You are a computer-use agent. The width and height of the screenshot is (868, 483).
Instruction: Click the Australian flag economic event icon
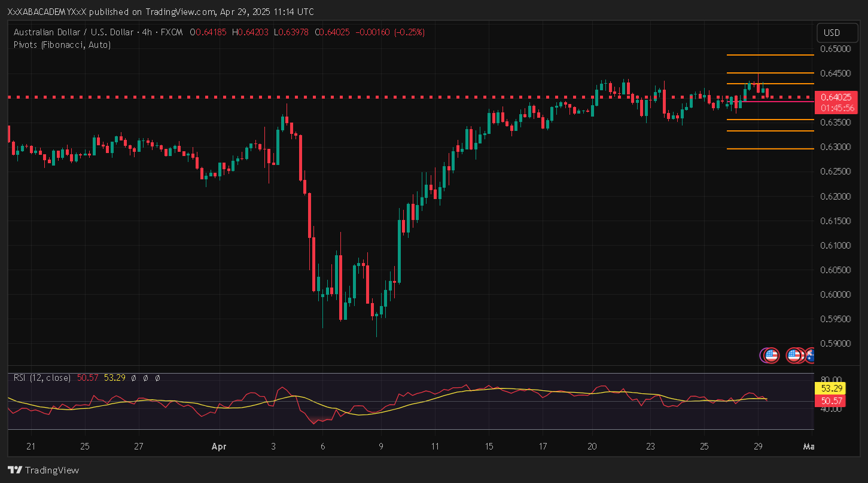810,356
